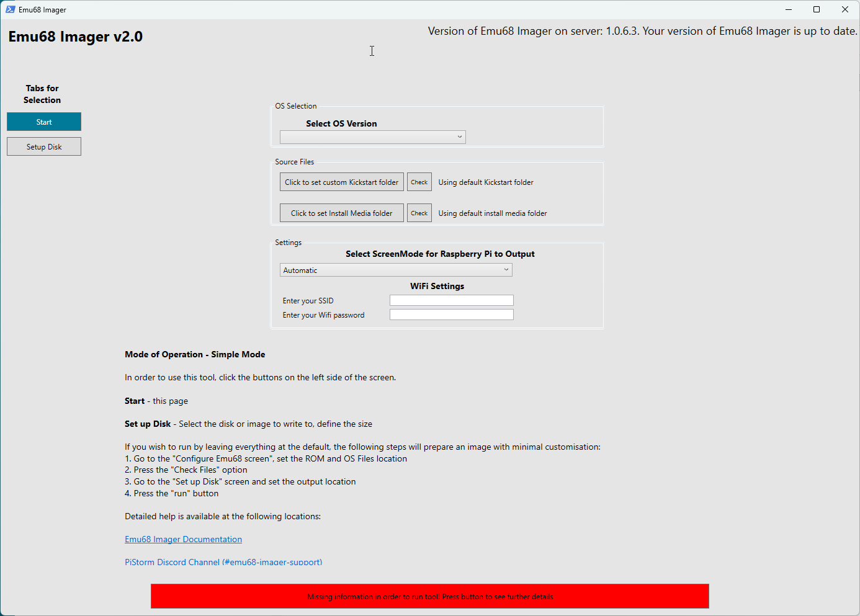Image resolution: width=860 pixels, height=616 pixels.
Task: Open the Emu68 Imager Documentation link
Action: 183,539
